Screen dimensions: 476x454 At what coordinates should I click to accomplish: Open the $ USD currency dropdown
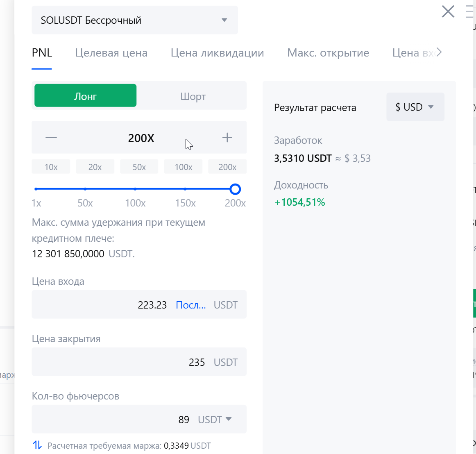coord(415,107)
